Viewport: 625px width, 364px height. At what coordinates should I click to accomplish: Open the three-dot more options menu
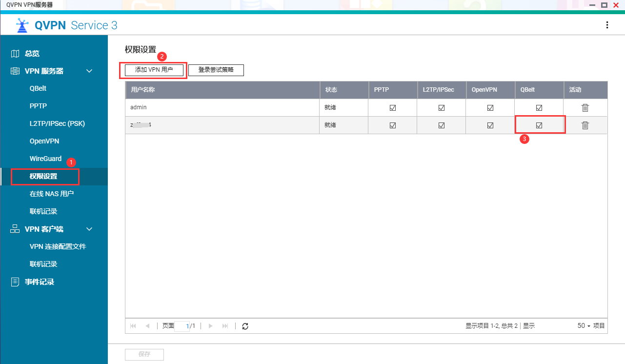point(607,25)
